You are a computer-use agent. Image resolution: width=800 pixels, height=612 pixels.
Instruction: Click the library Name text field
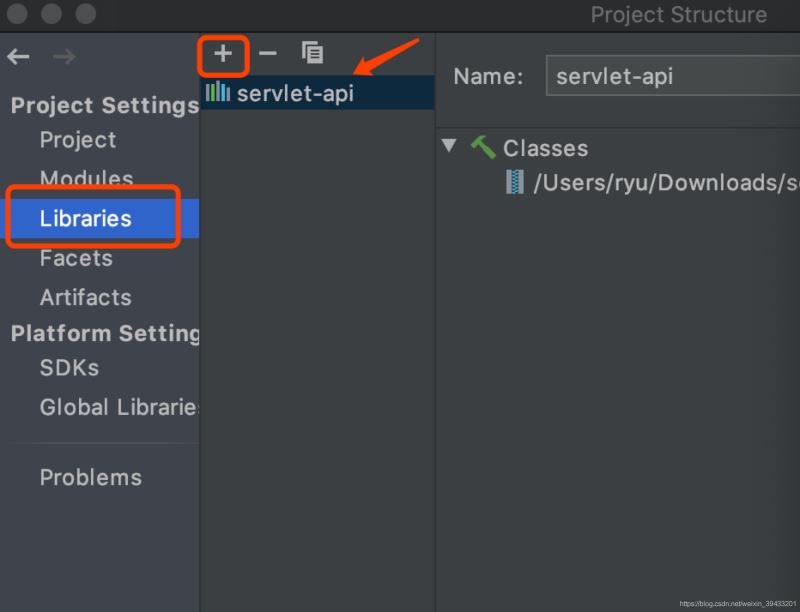tap(672, 77)
